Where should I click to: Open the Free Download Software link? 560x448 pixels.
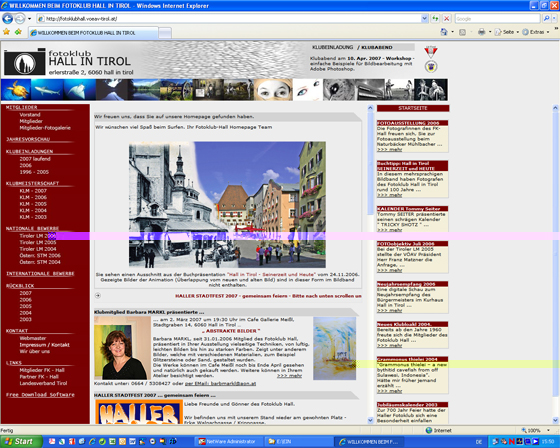click(x=40, y=395)
